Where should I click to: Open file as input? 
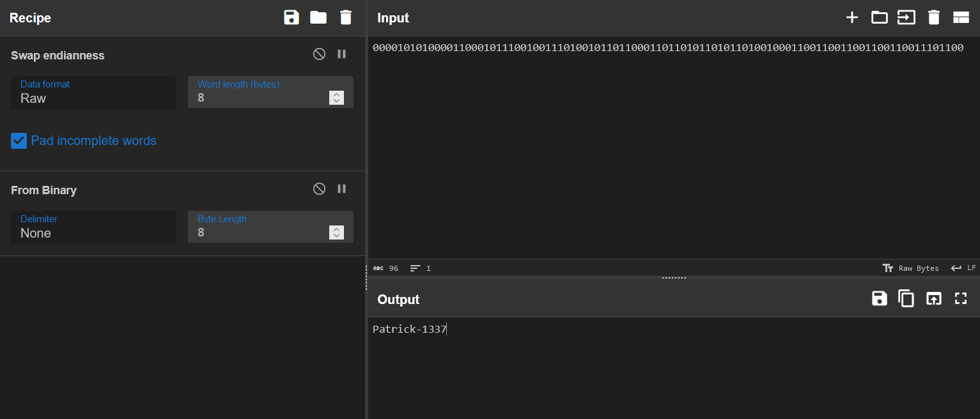(906, 17)
